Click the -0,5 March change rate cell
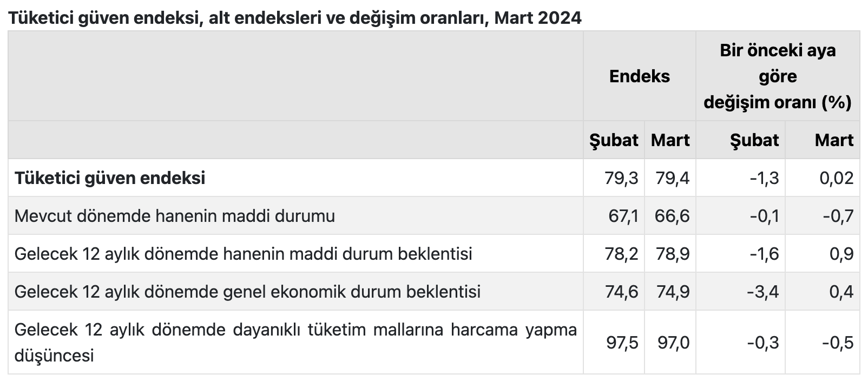 pos(838,343)
